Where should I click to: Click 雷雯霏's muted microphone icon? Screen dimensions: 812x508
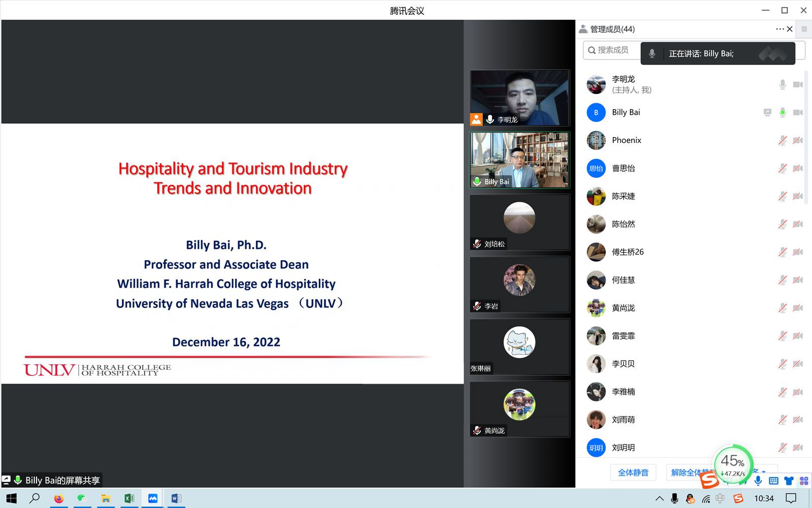783,336
